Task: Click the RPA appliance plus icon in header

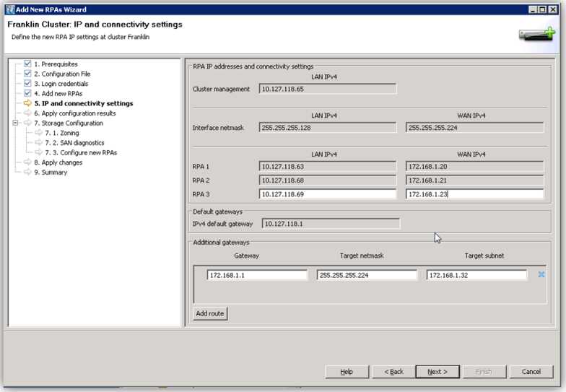Action: click(537, 35)
